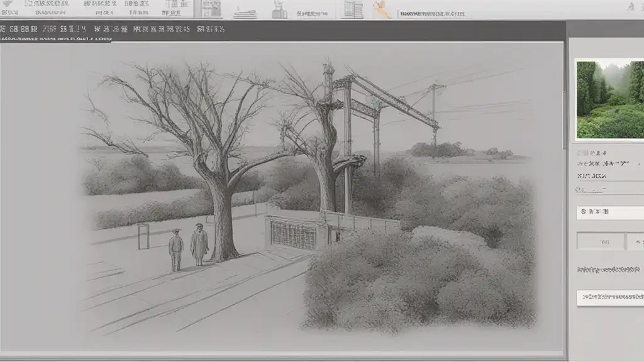This screenshot has height=362, width=644.
Task: Click the upper white input field in side panel
Action: tap(610, 212)
